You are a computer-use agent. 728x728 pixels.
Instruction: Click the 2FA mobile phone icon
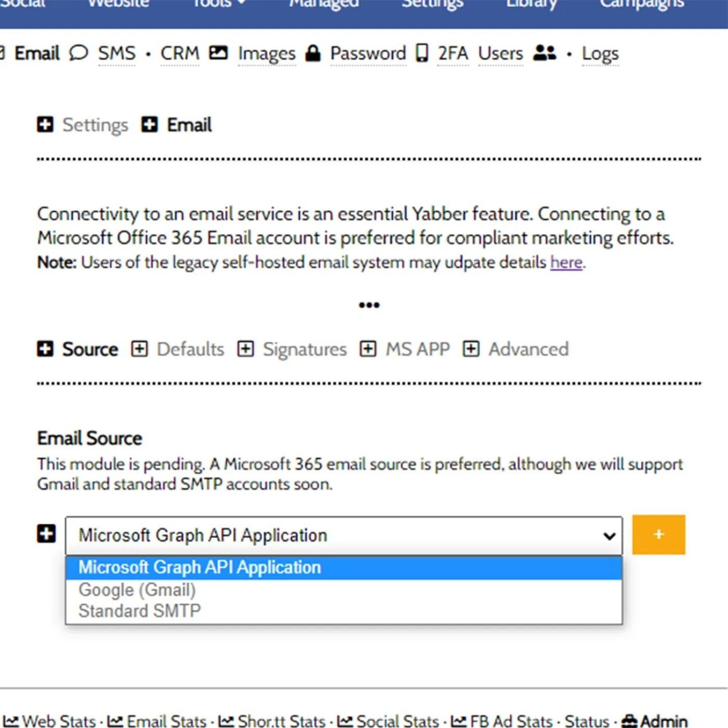[422, 53]
